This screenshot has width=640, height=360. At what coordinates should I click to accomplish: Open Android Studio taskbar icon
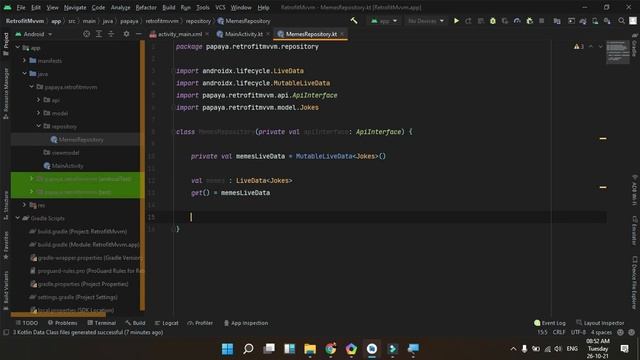click(x=372, y=349)
